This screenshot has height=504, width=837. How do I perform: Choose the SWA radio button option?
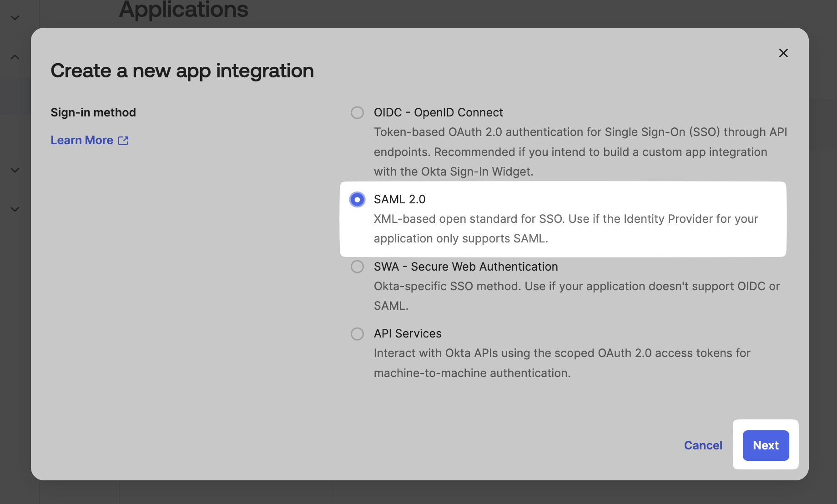point(357,267)
